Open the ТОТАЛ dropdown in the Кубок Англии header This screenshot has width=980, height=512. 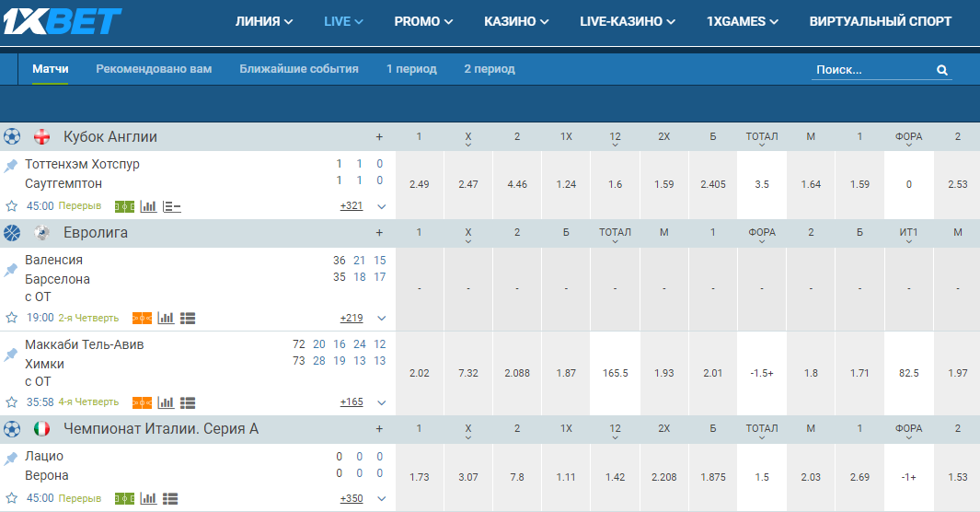click(x=762, y=139)
